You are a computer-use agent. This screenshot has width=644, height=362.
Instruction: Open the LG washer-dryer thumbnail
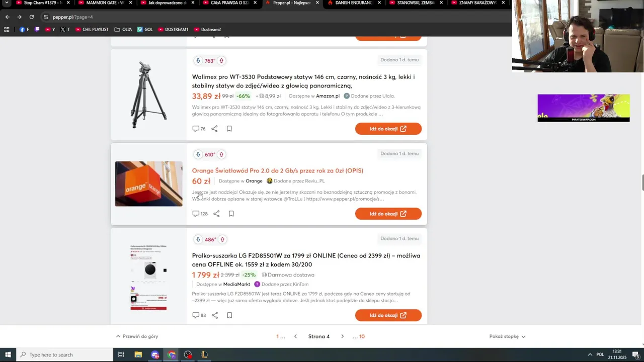(148, 277)
